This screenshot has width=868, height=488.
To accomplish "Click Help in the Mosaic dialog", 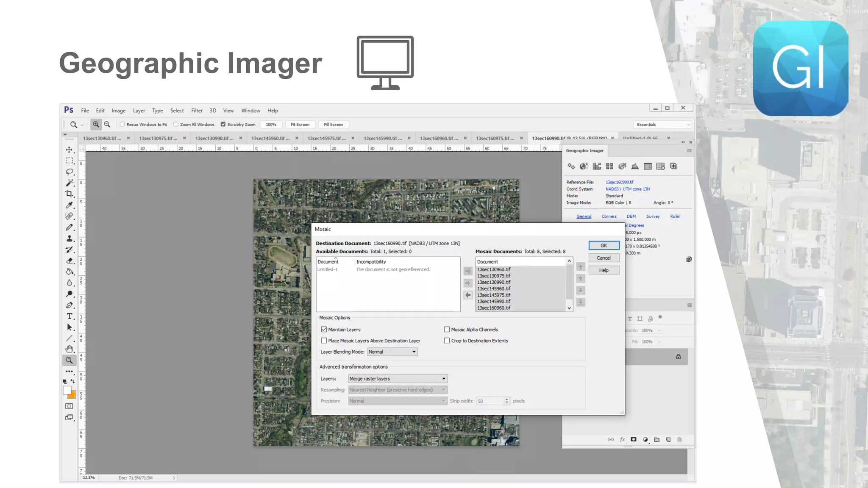I will (x=604, y=270).
